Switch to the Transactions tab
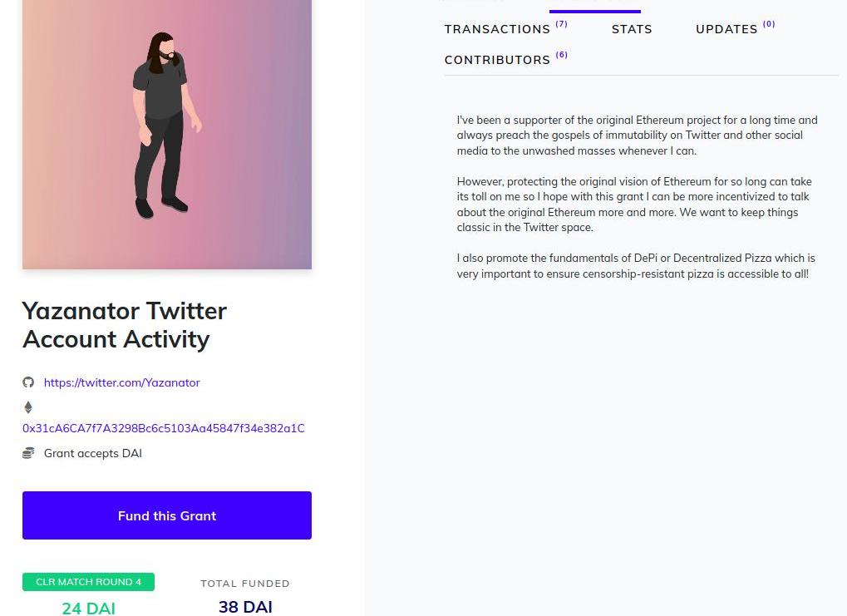The image size is (847, 616). [x=497, y=29]
